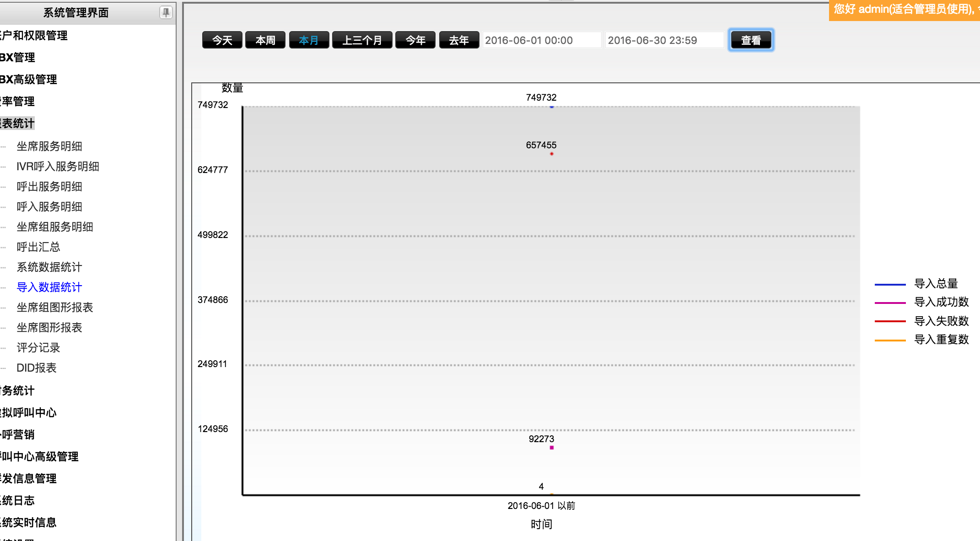980x541 pixels.
Task: Open 坐席组图形报表 item
Action: (55, 308)
